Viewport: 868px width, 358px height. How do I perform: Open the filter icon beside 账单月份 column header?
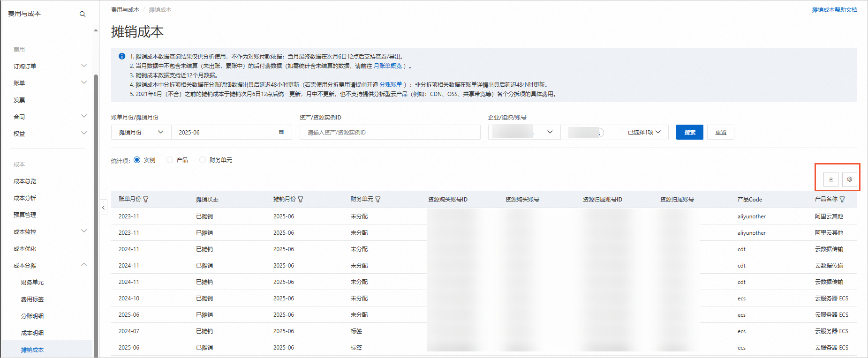(x=146, y=199)
